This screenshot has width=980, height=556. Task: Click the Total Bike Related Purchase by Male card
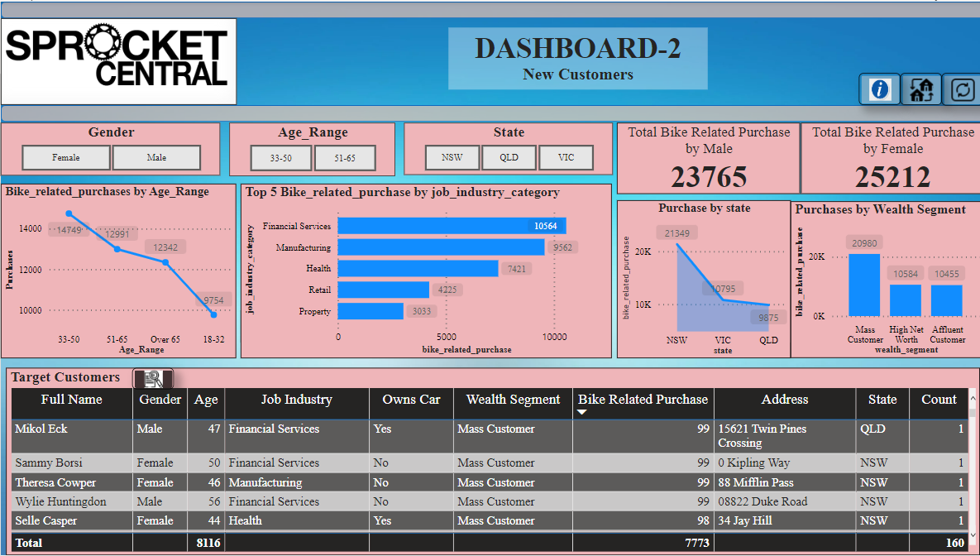[x=709, y=159]
